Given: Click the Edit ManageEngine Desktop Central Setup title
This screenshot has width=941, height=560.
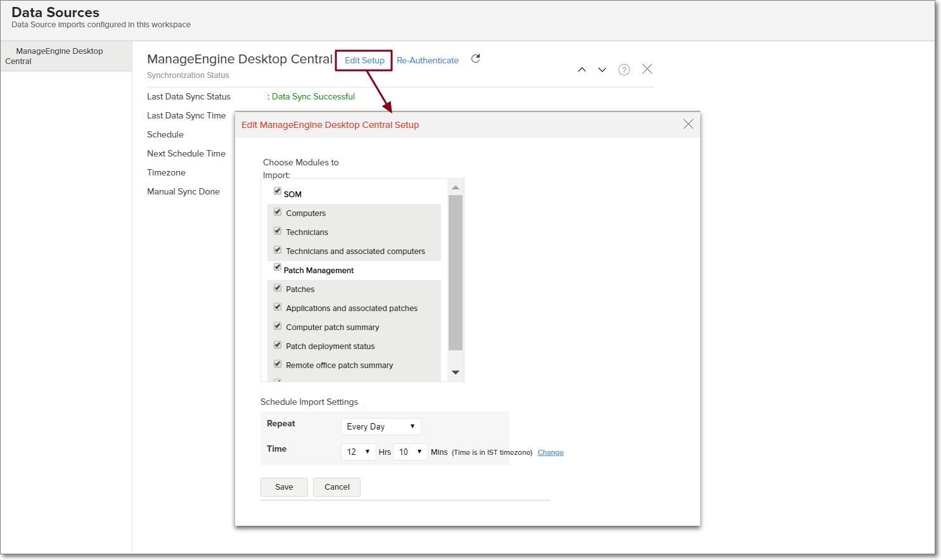Looking at the screenshot, I should (330, 125).
